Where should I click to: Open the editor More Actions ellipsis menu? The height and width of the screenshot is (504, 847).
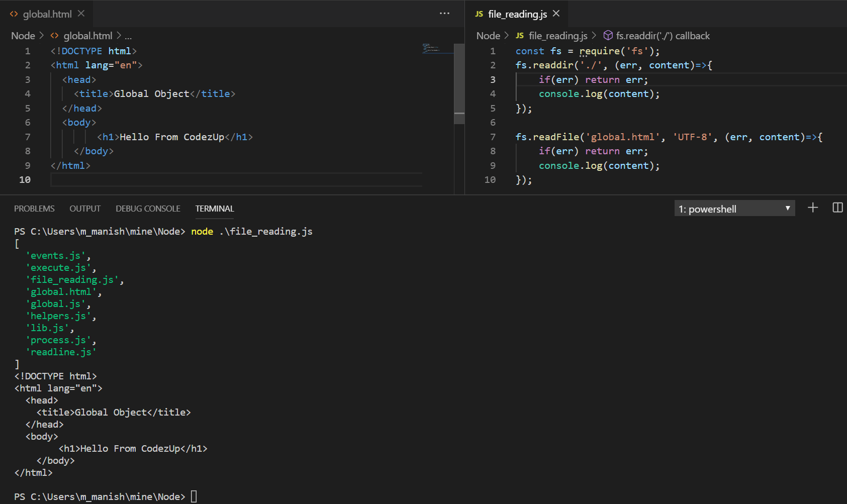coord(444,14)
